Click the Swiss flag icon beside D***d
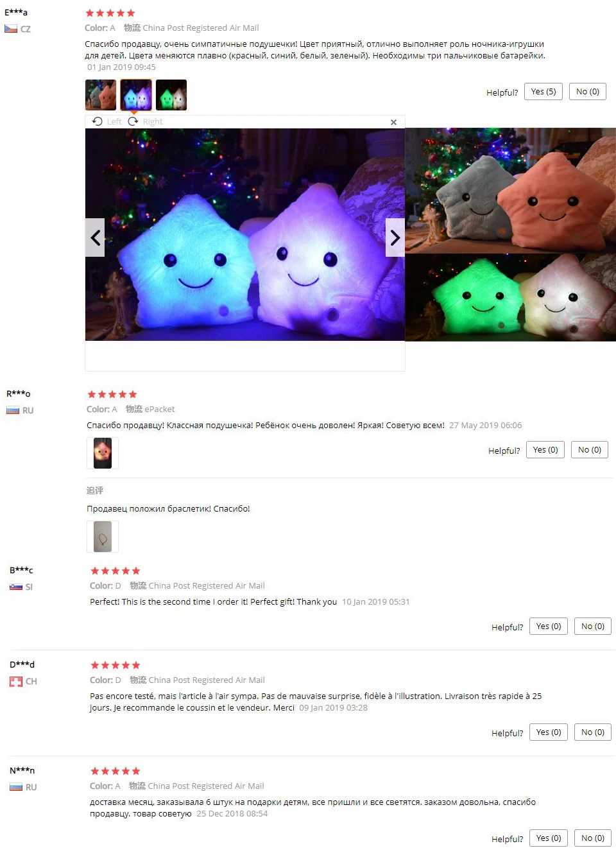 pyautogui.click(x=16, y=682)
